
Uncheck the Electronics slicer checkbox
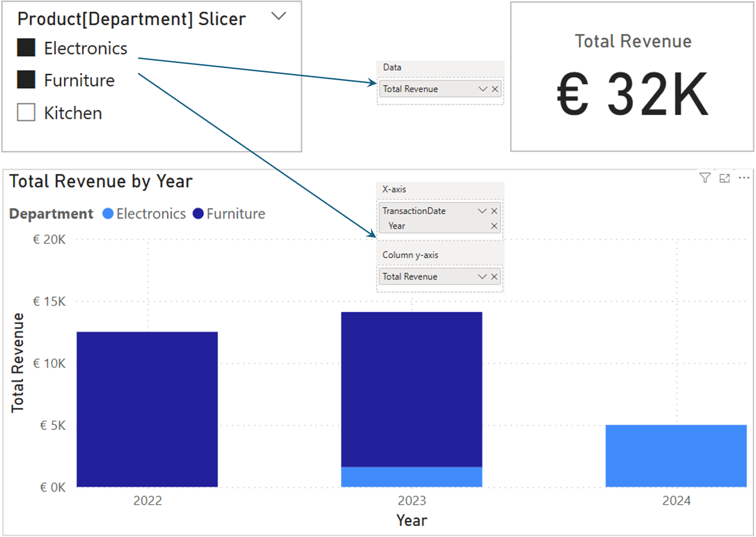pos(26,48)
